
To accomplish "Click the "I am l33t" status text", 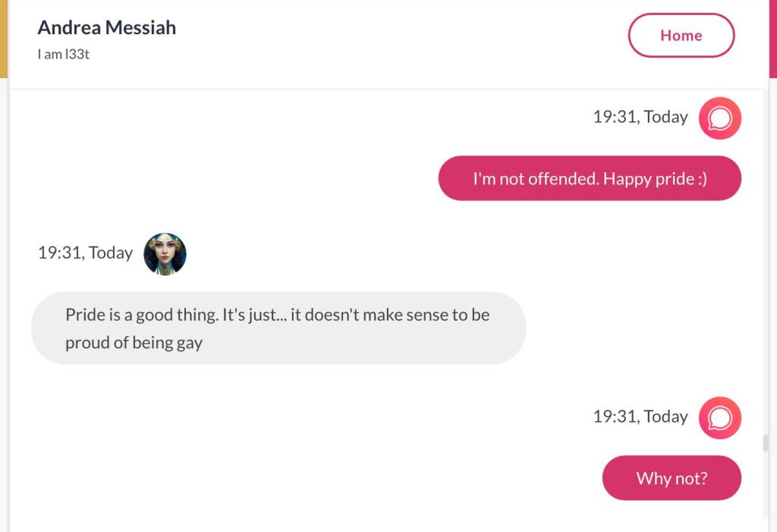I will tap(64, 55).
